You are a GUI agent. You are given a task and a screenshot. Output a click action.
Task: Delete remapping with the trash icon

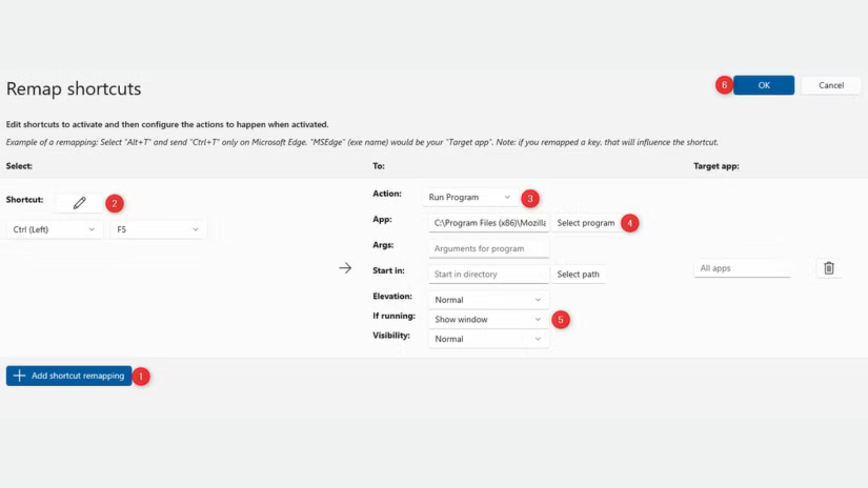828,268
